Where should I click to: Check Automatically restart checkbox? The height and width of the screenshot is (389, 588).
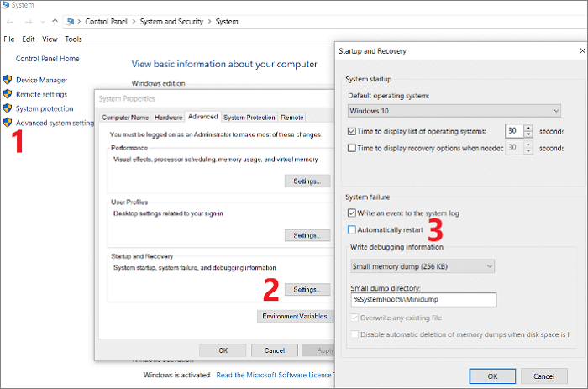pos(352,229)
